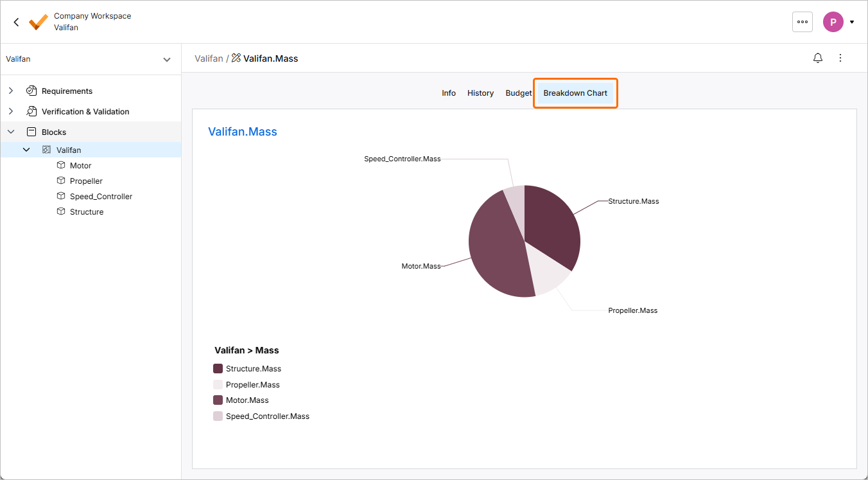Select the Structure block
The image size is (868, 480).
(87, 212)
